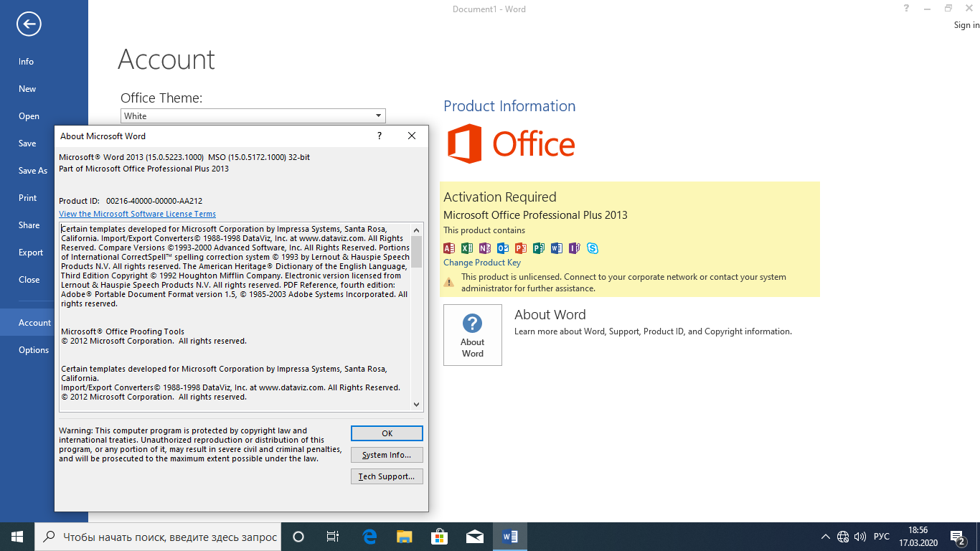Select Close in backstage menu
The width and height of the screenshot is (980, 551).
[x=27, y=280]
